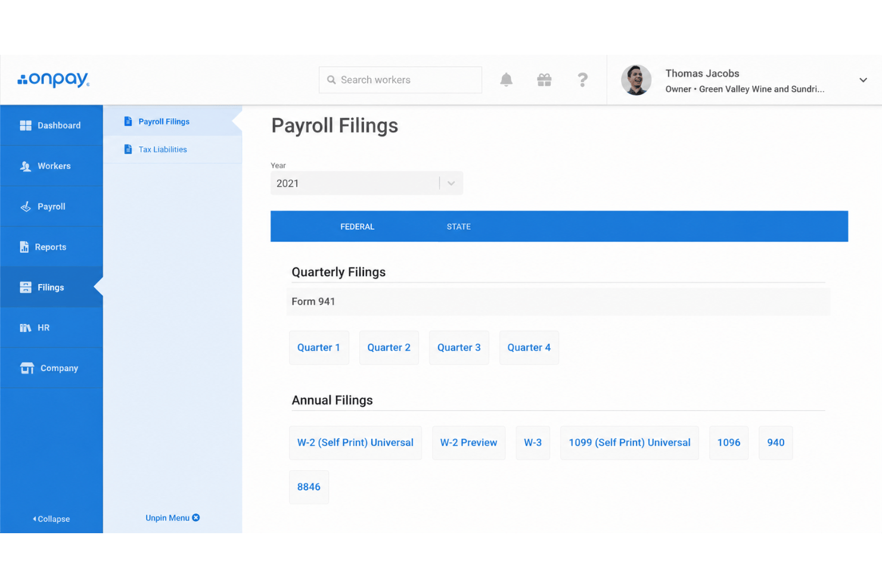Image resolution: width=882 pixels, height=588 pixels.
Task: Open Form 941 Quarter 2
Action: (389, 347)
